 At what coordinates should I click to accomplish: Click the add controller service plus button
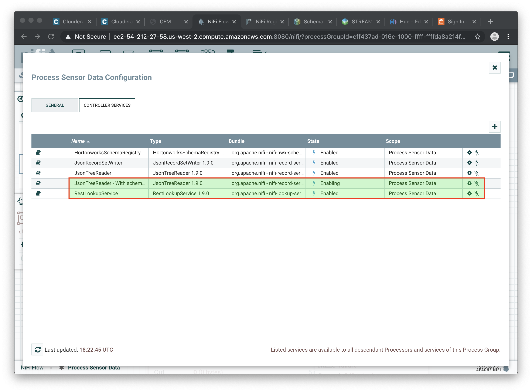[x=494, y=126]
